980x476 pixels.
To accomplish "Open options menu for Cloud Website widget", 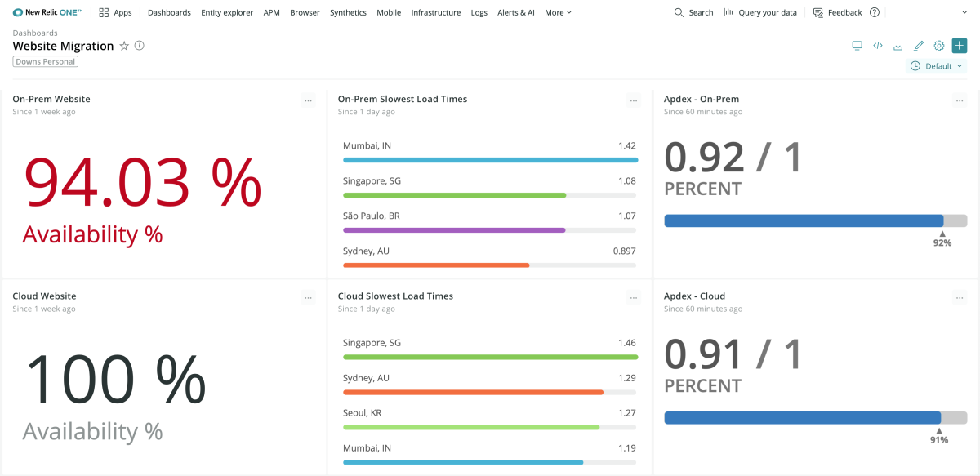I will [x=308, y=298].
